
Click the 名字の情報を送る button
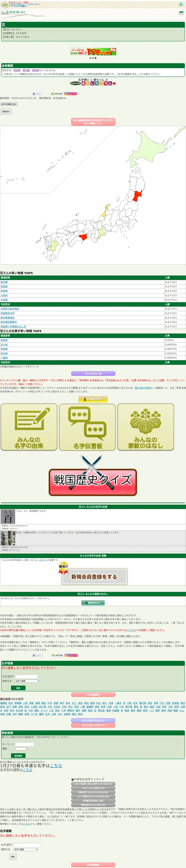[9, 104]
